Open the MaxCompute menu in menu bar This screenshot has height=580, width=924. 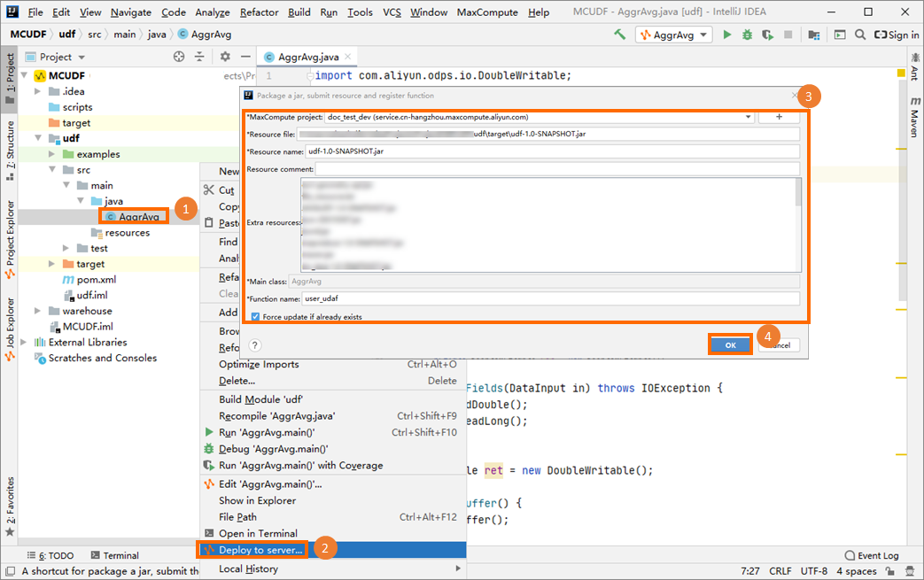click(487, 12)
